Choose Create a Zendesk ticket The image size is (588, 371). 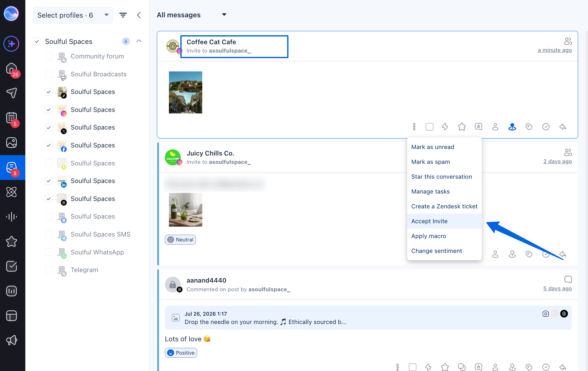[x=444, y=206]
